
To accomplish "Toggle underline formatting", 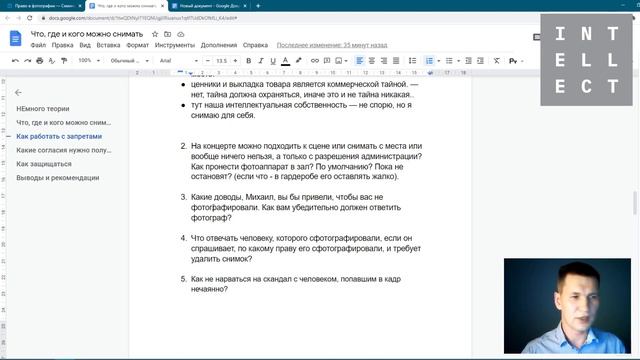I will [x=273, y=61].
